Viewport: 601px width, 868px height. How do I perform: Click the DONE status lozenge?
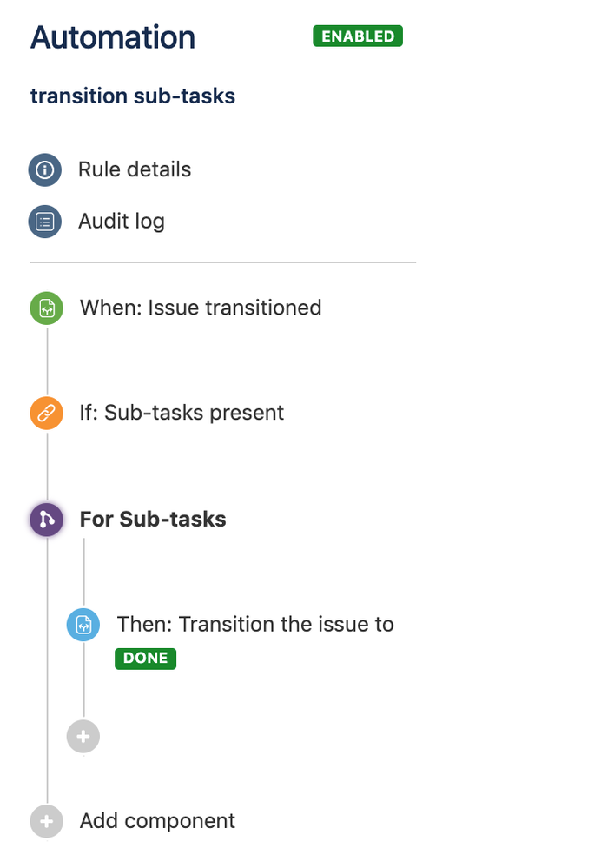coord(145,659)
